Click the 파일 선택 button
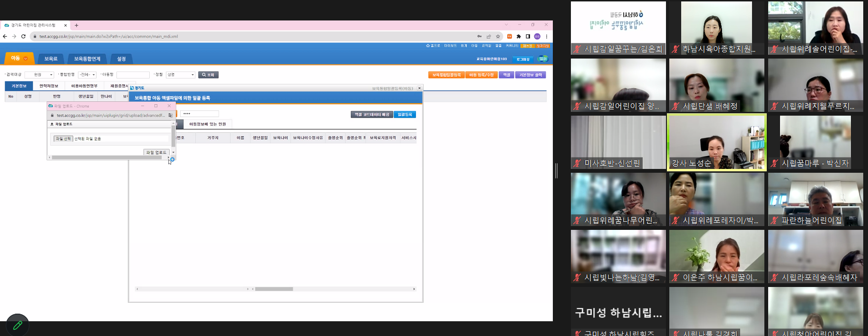The height and width of the screenshot is (336, 868). pyautogui.click(x=63, y=138)
